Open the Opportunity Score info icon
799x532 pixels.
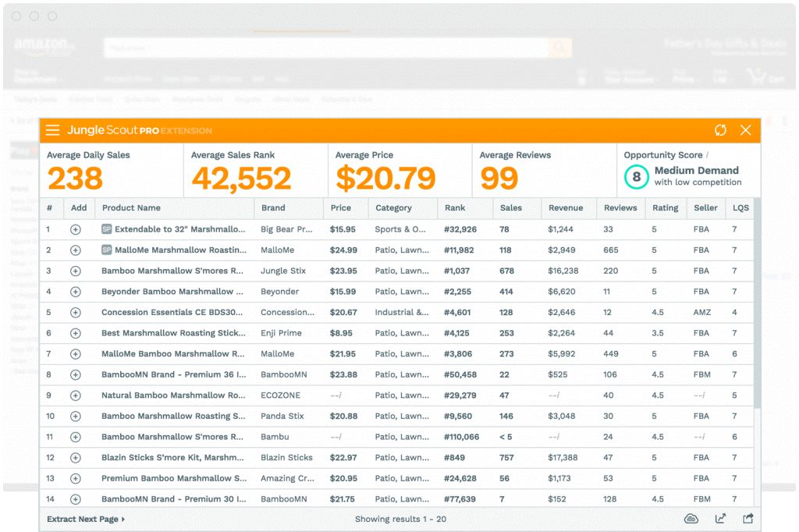[707, 155]
